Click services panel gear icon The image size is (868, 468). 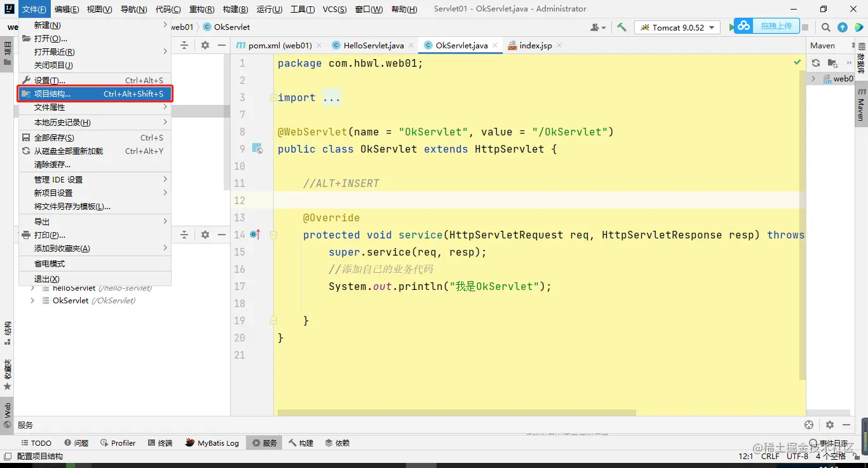pos(830,425)
